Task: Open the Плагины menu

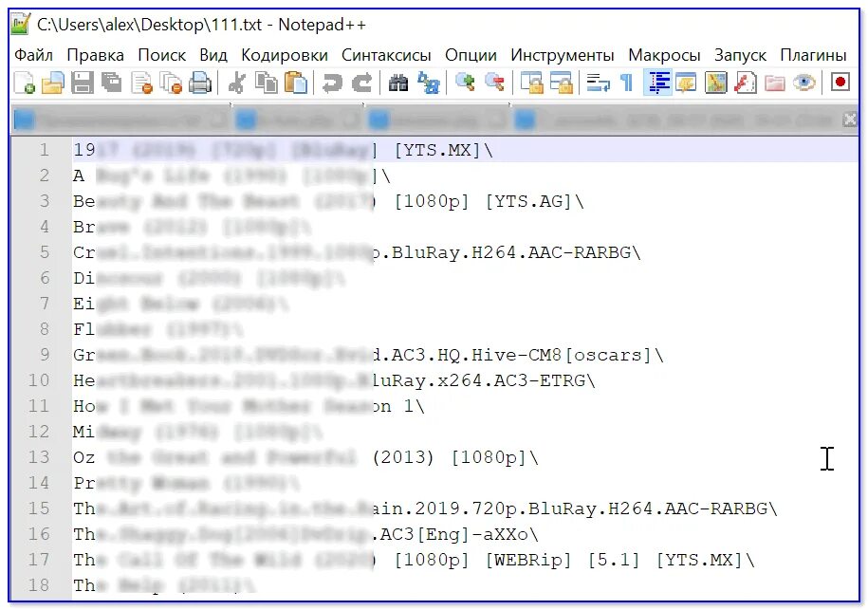Action: click(813, 55)
